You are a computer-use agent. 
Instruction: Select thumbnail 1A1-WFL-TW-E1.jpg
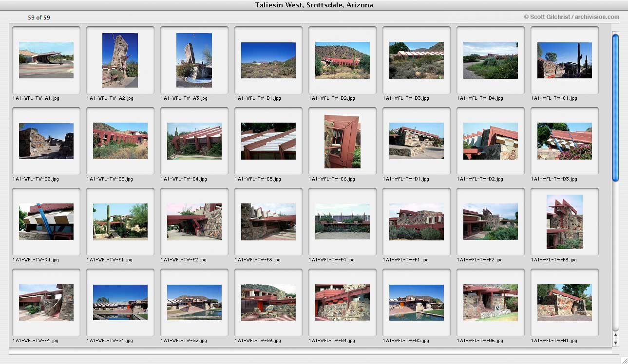120,221
